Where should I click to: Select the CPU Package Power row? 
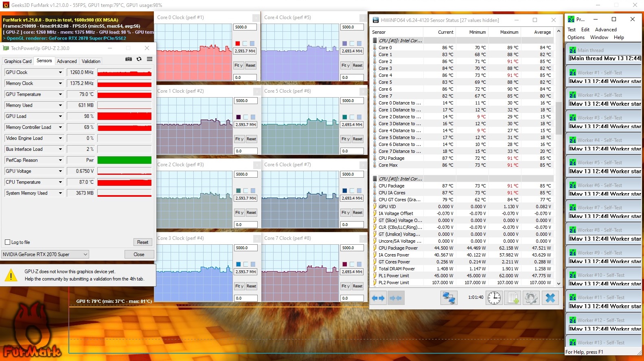click(462, 248)
